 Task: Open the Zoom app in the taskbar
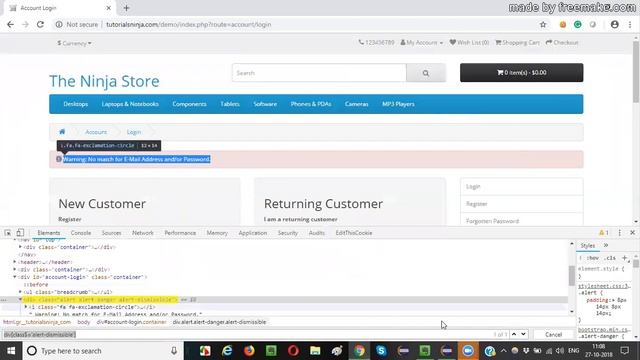point(468,351)
